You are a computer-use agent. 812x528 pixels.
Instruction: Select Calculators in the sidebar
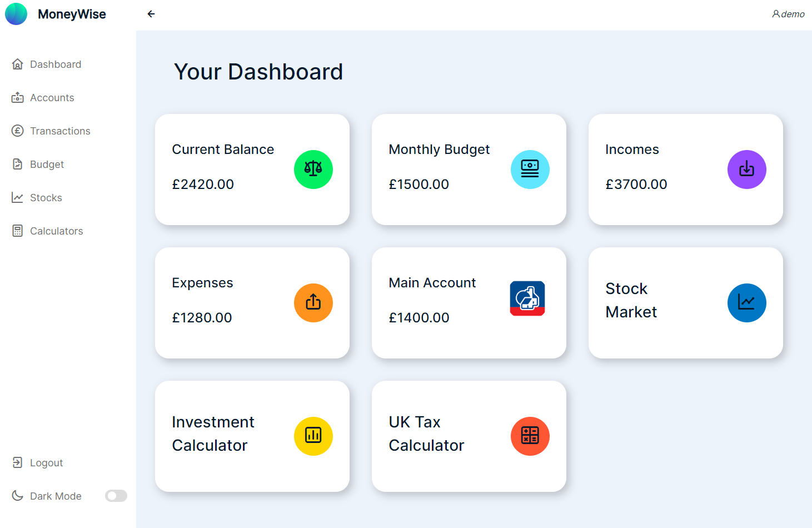(x=56, y=231)
